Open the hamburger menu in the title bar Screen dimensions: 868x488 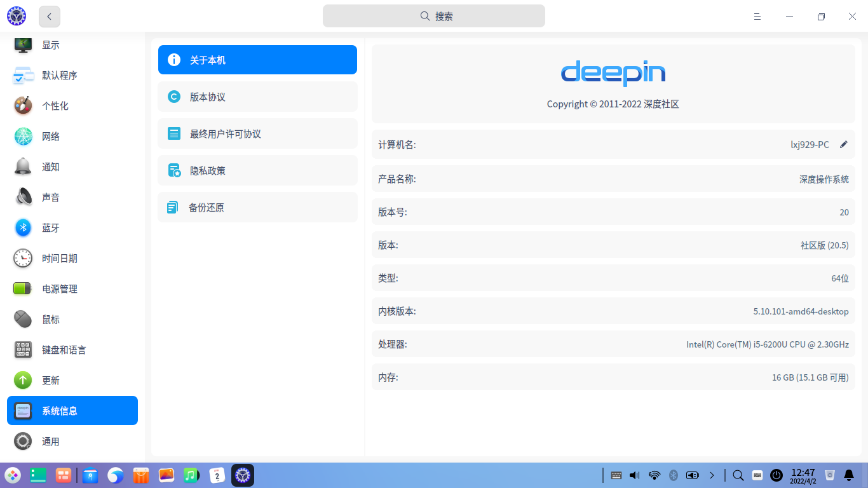coord(757,16)
